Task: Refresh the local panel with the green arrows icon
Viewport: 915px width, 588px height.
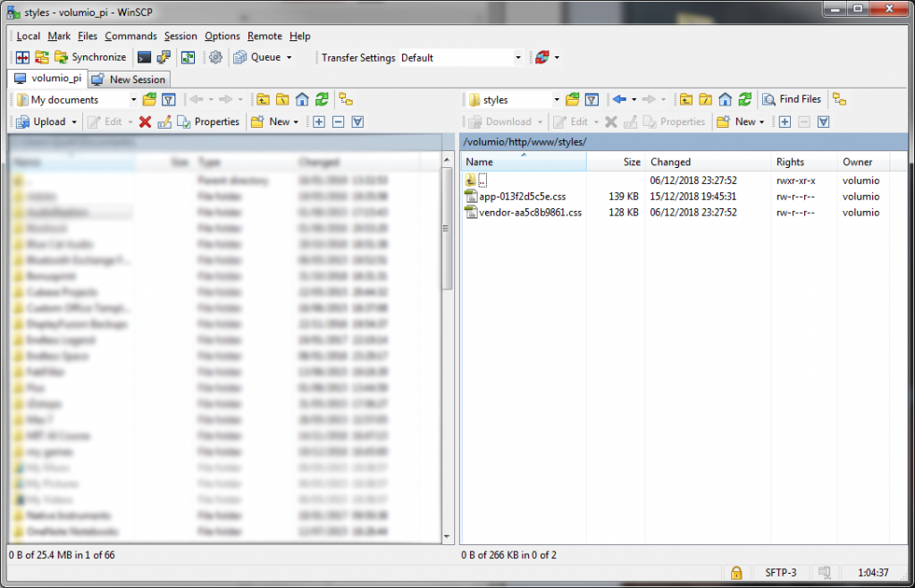Action: [x=322, y=100]
